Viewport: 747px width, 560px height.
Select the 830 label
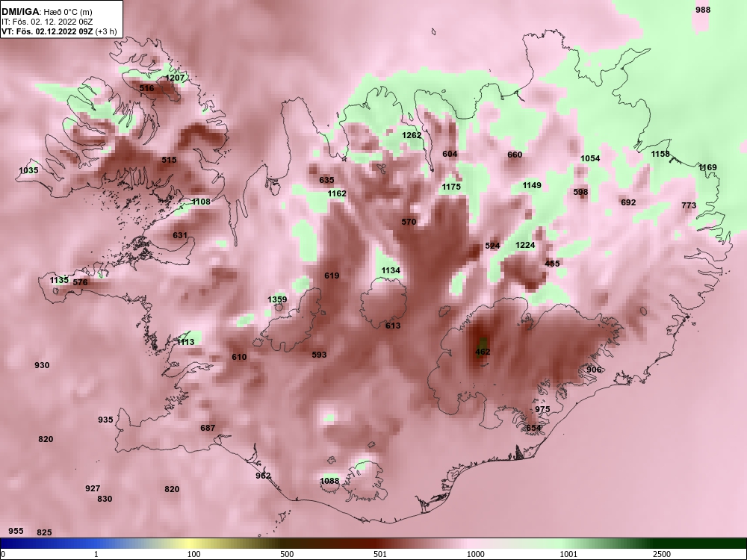(x=105, y=499)
